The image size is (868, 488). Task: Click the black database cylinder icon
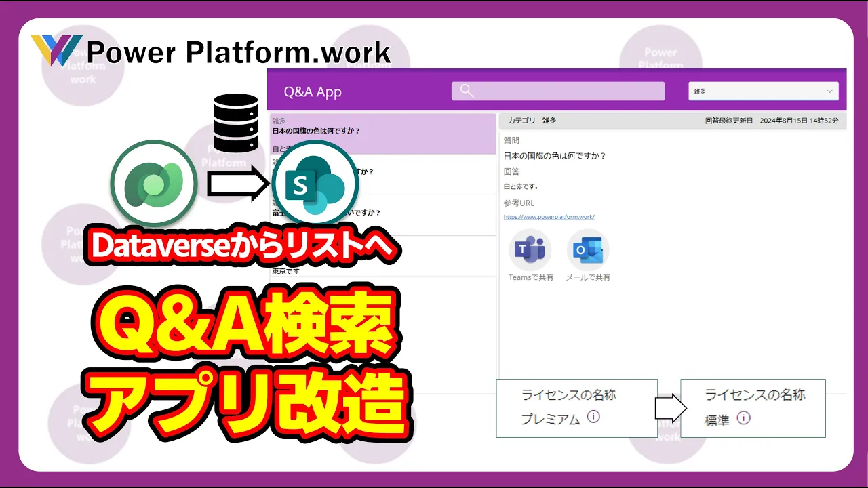[235, 123]
